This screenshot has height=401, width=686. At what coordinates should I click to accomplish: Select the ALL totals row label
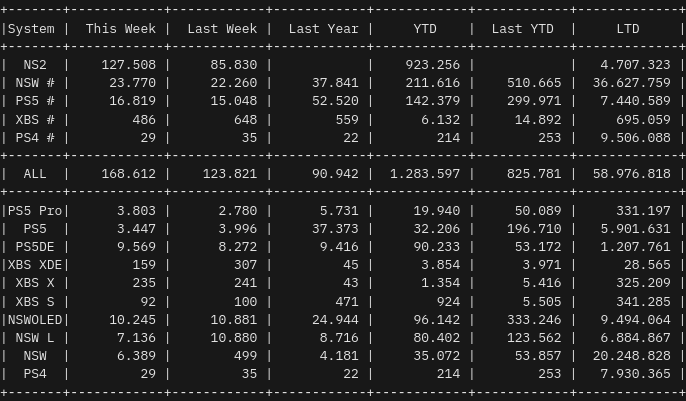coord(35,174)
